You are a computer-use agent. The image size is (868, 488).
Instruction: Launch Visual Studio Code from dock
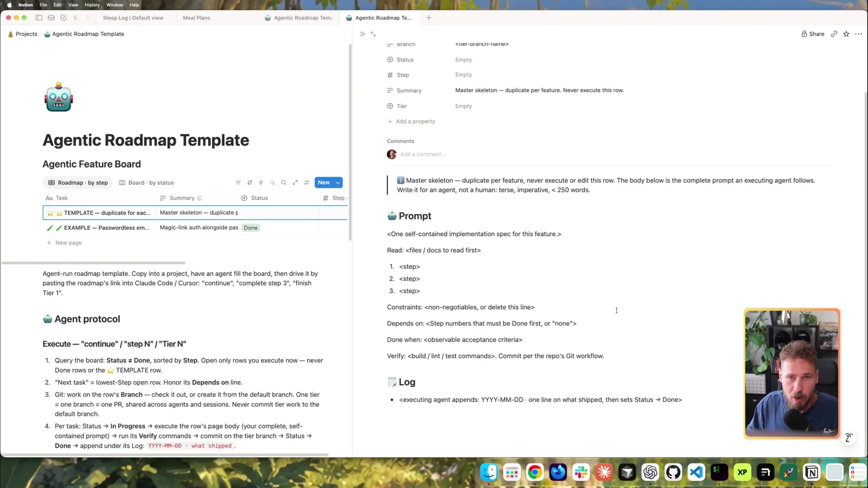point(696,472)
